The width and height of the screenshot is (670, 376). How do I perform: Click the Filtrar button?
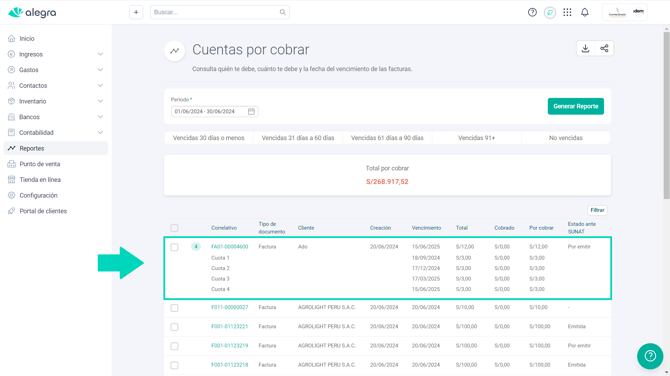[597, 210]
